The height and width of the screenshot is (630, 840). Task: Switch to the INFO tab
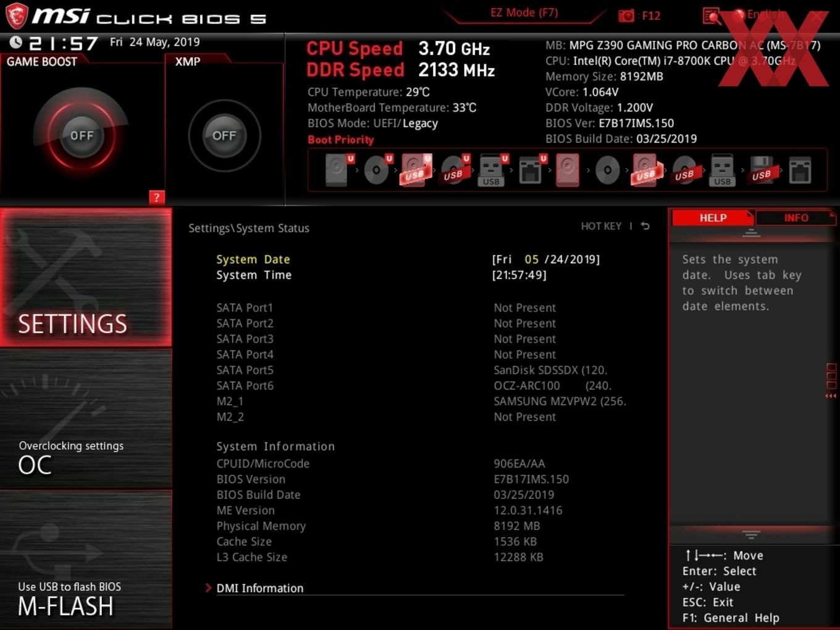point(796,217)
